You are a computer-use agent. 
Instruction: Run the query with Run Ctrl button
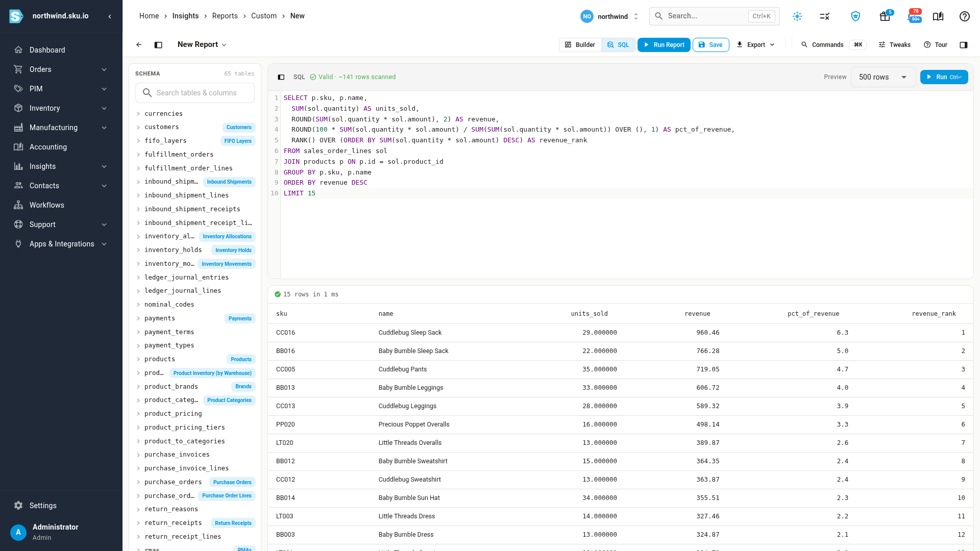[944, 77]
